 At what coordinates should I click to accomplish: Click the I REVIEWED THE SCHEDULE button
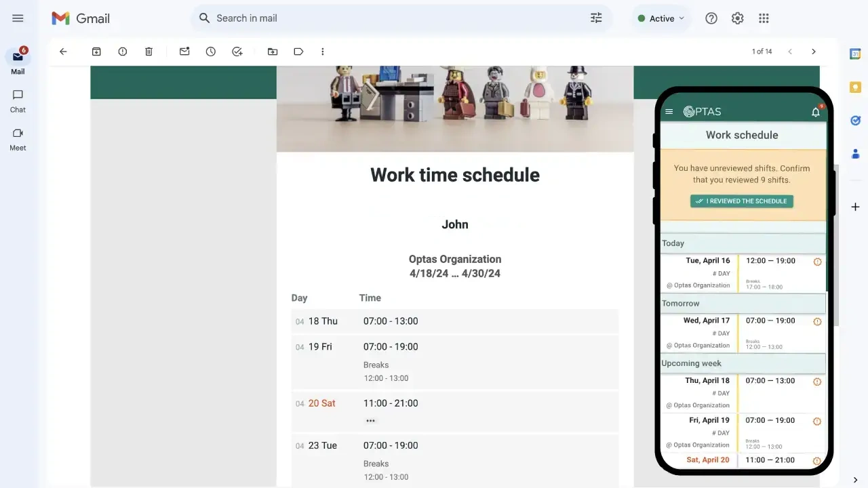742,201
